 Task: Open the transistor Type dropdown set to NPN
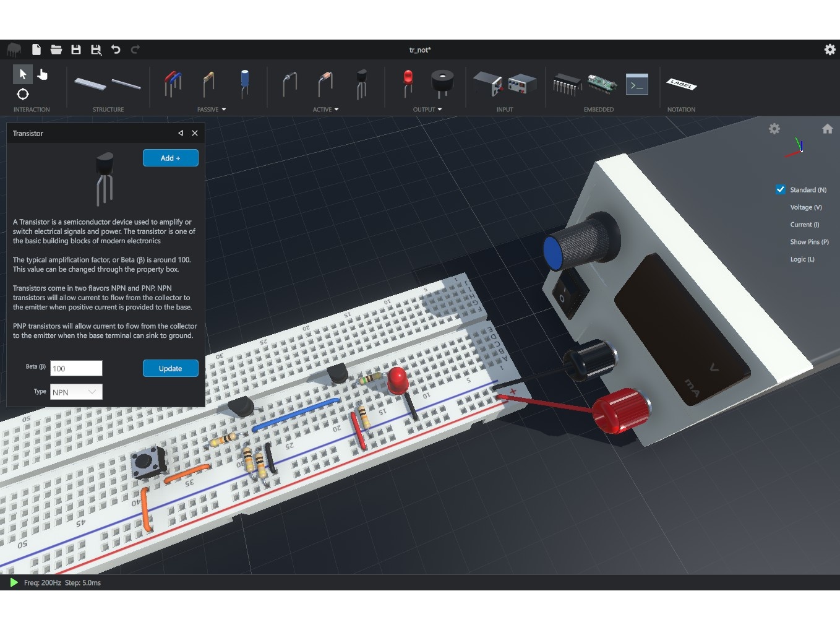pyautogui.click(x=76, y=392)
